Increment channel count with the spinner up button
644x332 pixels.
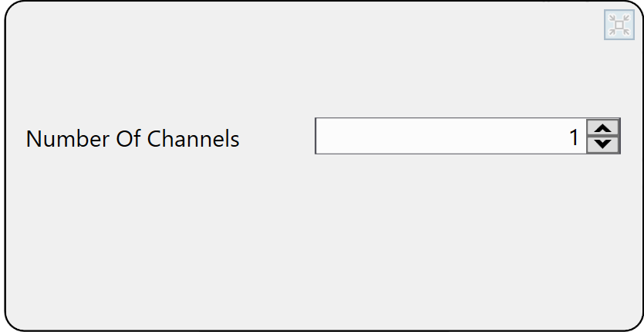pos(603,128)
